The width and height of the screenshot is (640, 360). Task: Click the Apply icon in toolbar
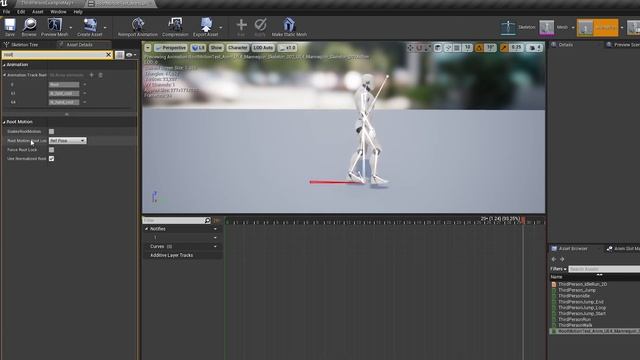coord(260,25)
